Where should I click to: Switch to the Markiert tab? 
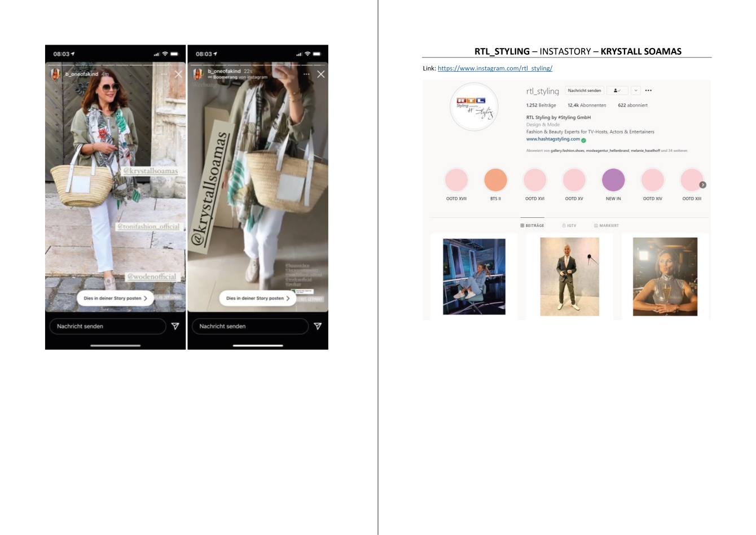[x=606, y=226]
